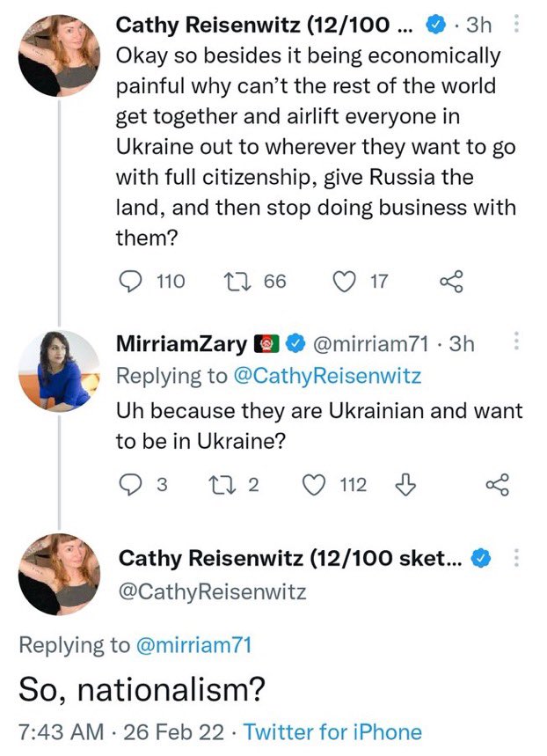Share Cathy's first tweet

450,281
